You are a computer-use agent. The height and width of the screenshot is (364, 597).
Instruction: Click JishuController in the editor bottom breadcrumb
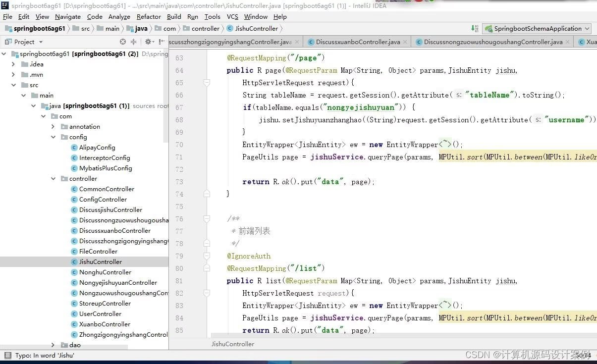coord(232,344)
